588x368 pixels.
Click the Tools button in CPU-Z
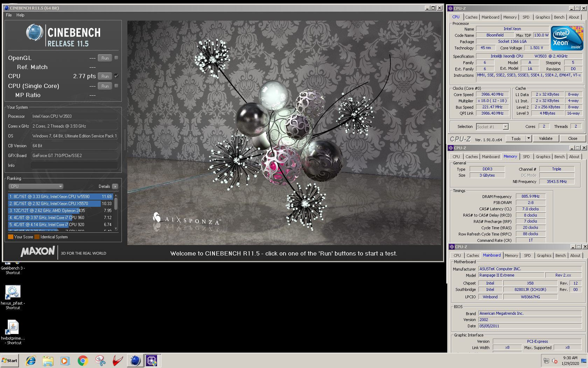coord(516,138)
